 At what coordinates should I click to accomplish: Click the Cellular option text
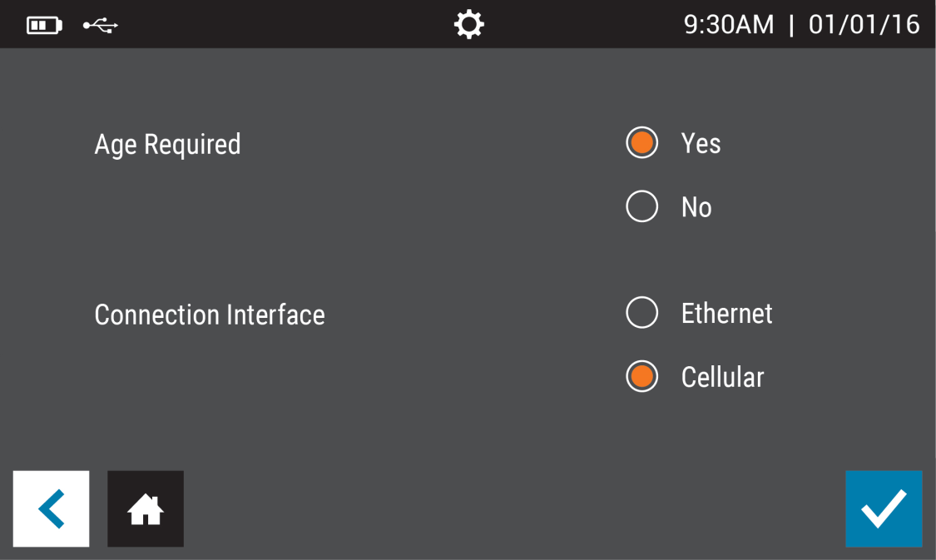coord(722,378)
